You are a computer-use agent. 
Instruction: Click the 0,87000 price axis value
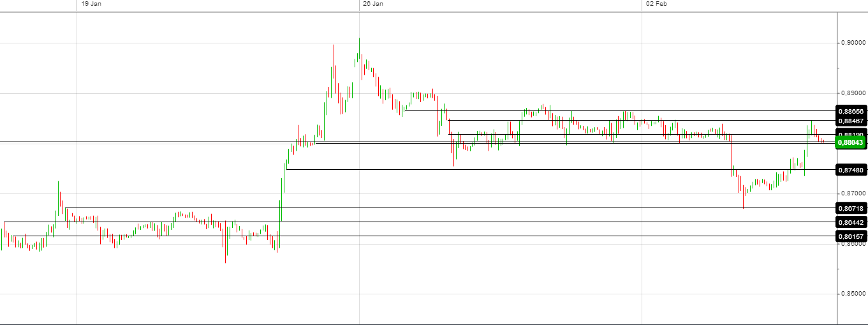854,193
